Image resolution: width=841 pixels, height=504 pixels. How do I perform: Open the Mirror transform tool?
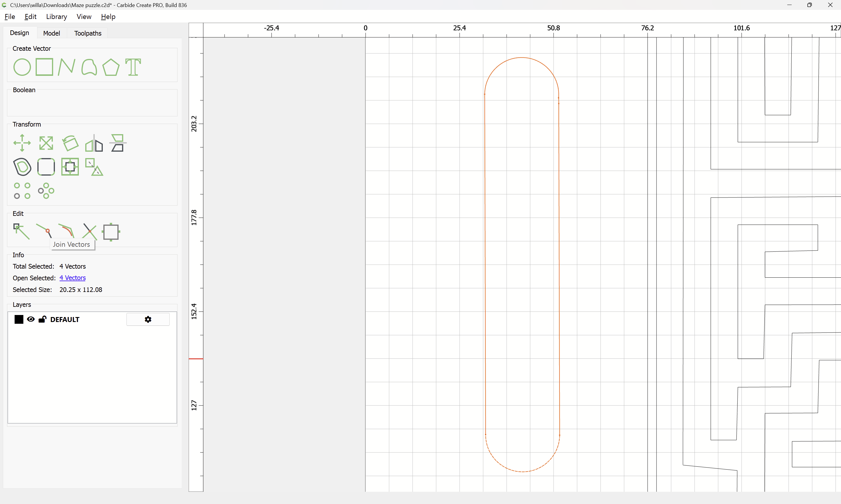(x=94, y=143)
